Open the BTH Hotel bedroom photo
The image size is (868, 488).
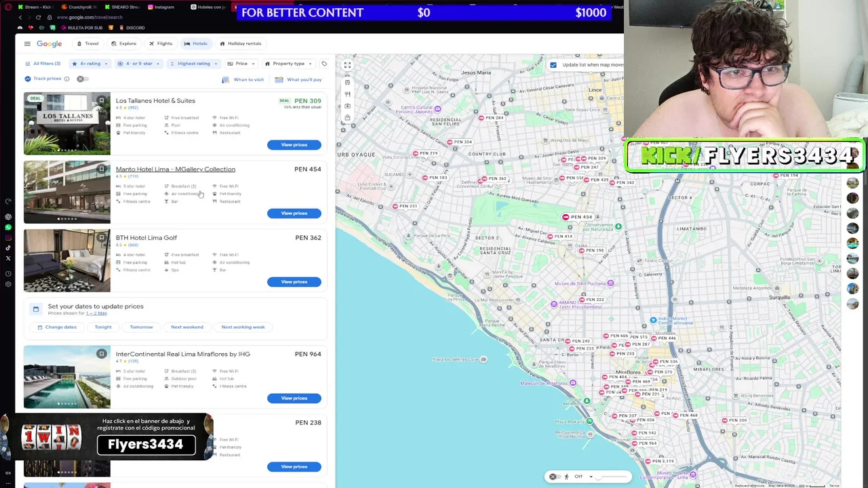pos(66,260)
